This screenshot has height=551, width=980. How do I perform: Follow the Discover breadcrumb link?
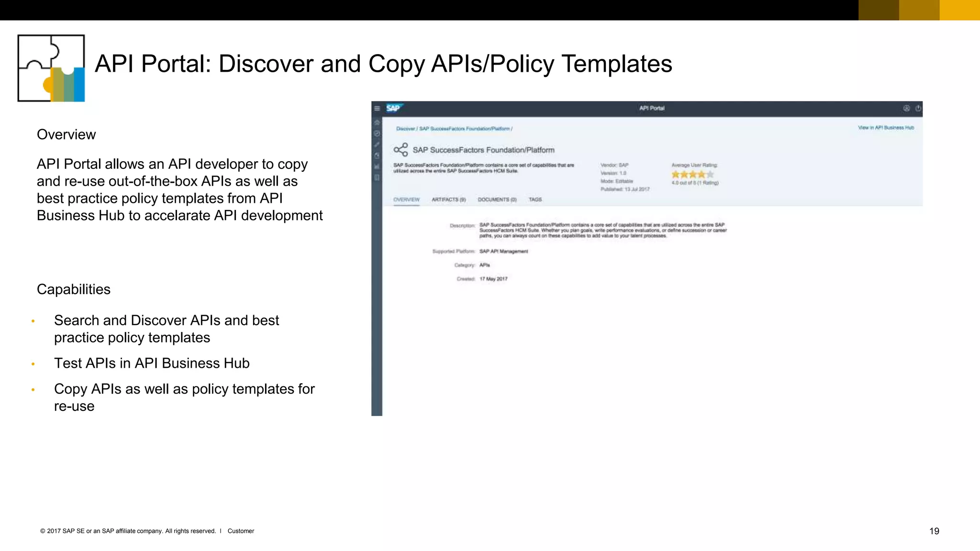[405, 129]
